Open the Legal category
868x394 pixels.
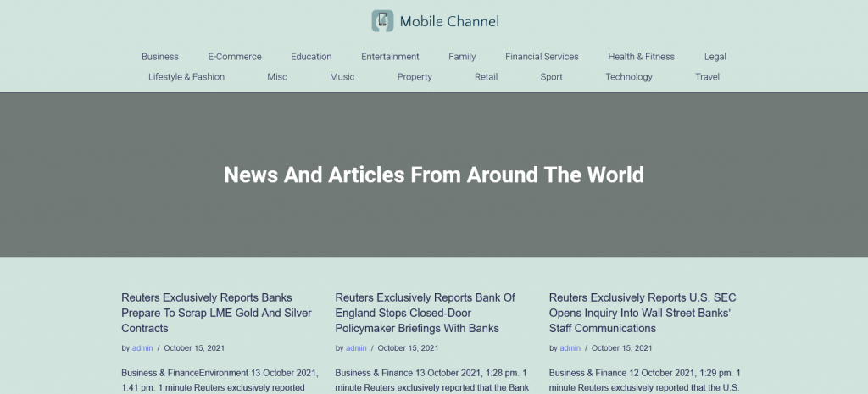coord(715,57)
